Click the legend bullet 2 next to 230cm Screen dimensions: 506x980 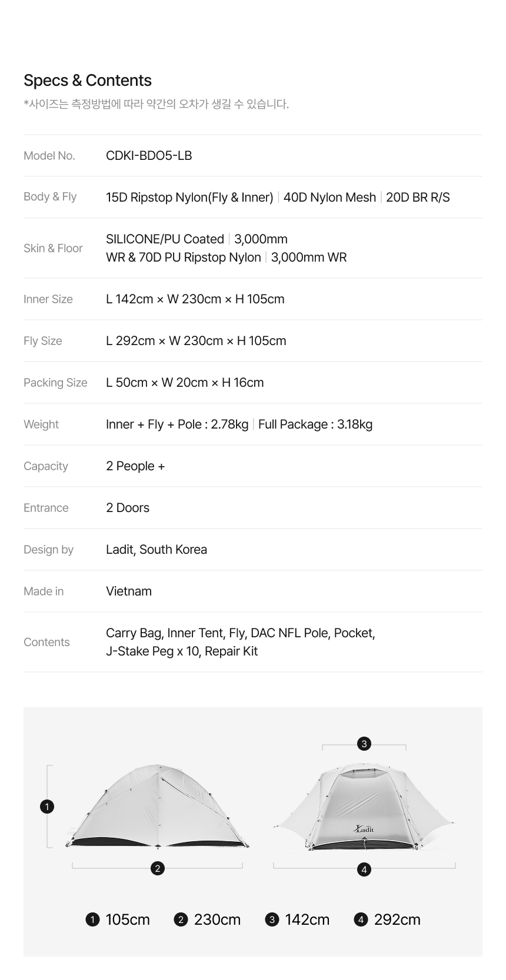(181, 919)
